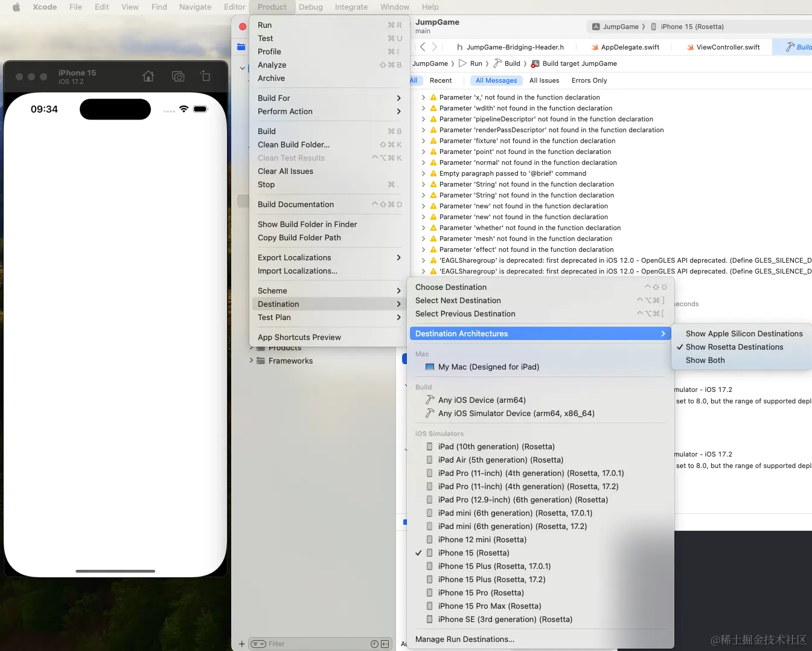Enable Show Both architectures option

pos(743,361)
